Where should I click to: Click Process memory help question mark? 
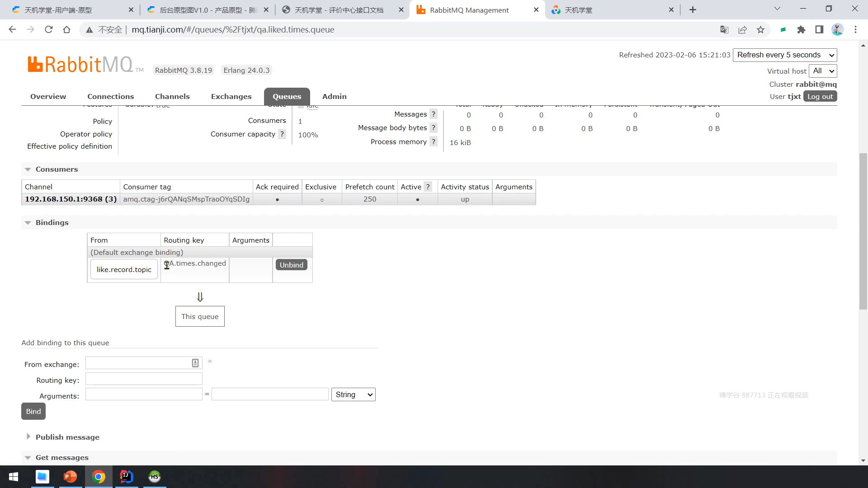point(433,142)
